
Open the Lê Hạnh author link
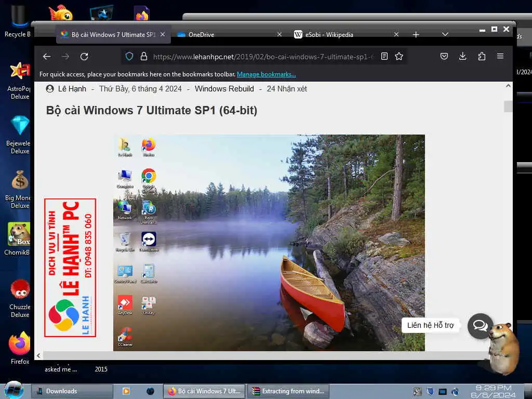coord(72,89)
